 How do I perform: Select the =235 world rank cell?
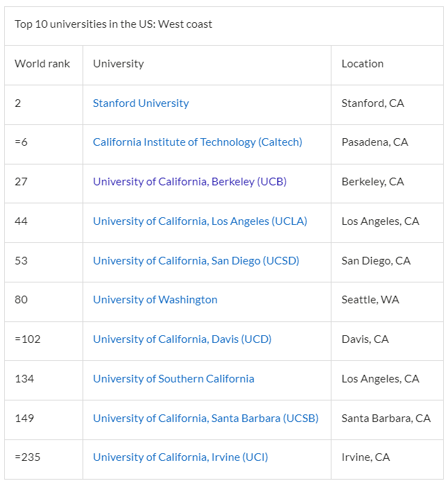click(44, 459)
